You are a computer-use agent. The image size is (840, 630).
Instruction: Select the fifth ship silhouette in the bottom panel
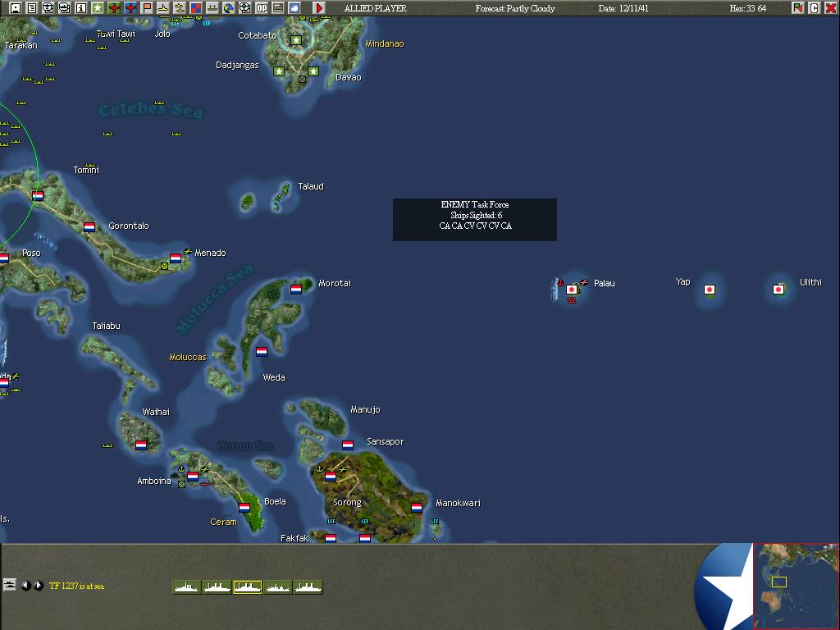(x=308, y=587)
